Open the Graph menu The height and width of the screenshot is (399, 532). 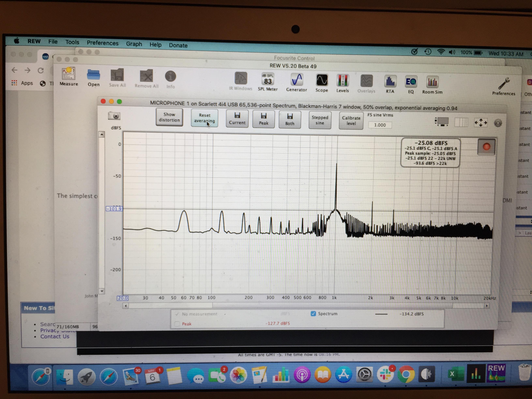click(x=134, y=44)
